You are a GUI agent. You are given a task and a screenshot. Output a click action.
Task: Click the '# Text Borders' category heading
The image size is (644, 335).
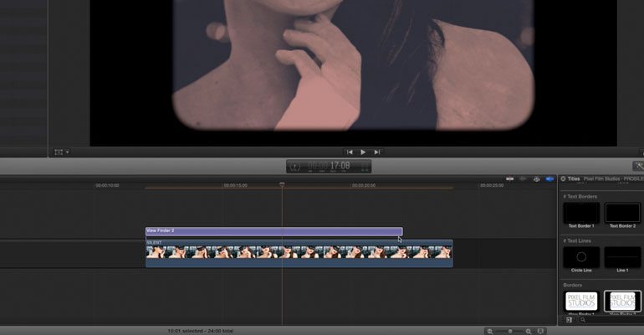tap(580, 197)
